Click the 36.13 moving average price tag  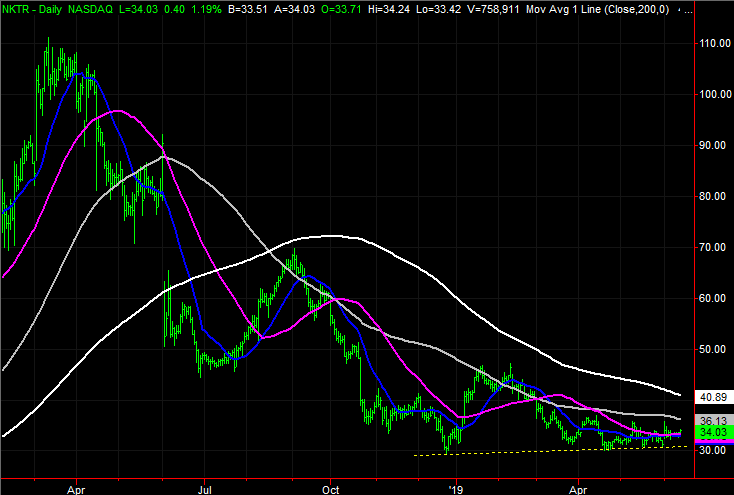click(x=713, y=421)
